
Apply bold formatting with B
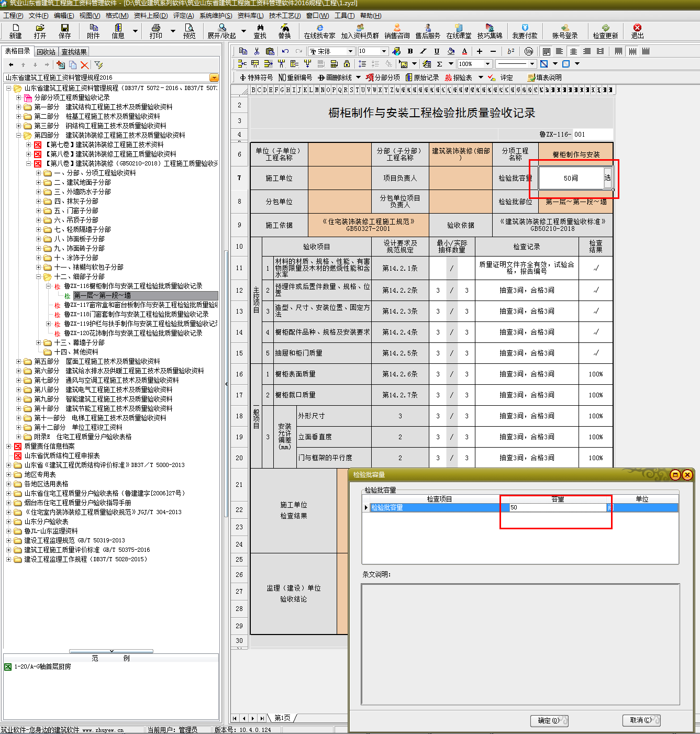coord(410,51)
